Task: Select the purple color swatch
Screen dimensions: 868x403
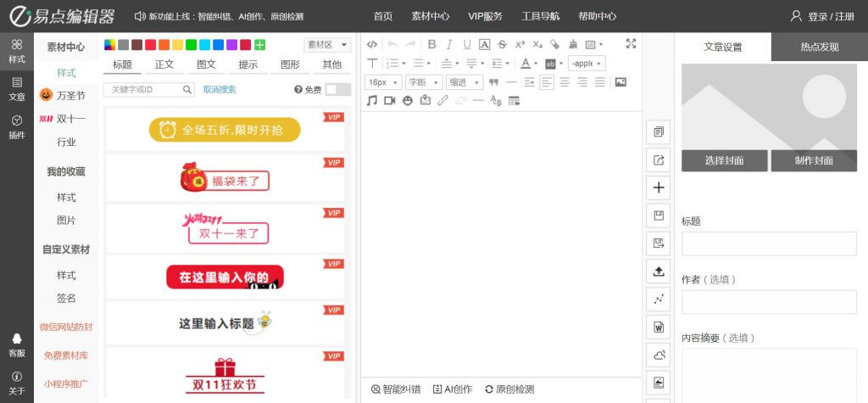Action: pyautogui.click(x=232, y=45)
